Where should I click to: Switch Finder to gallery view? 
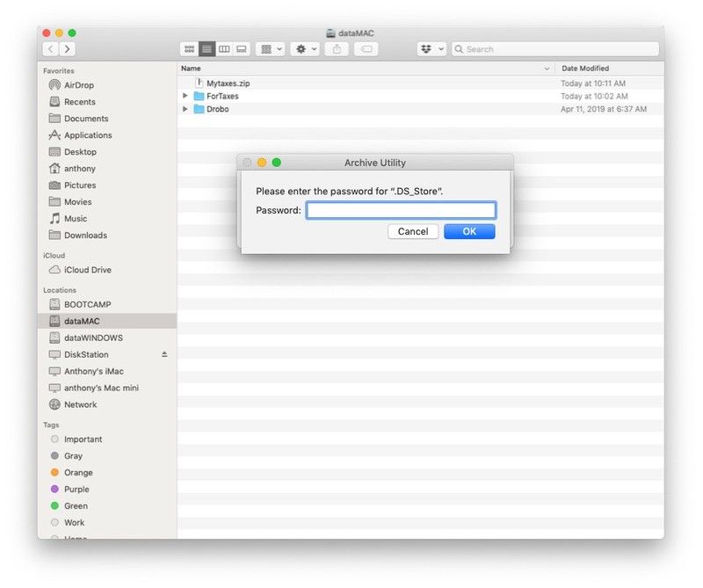point(242,49)
